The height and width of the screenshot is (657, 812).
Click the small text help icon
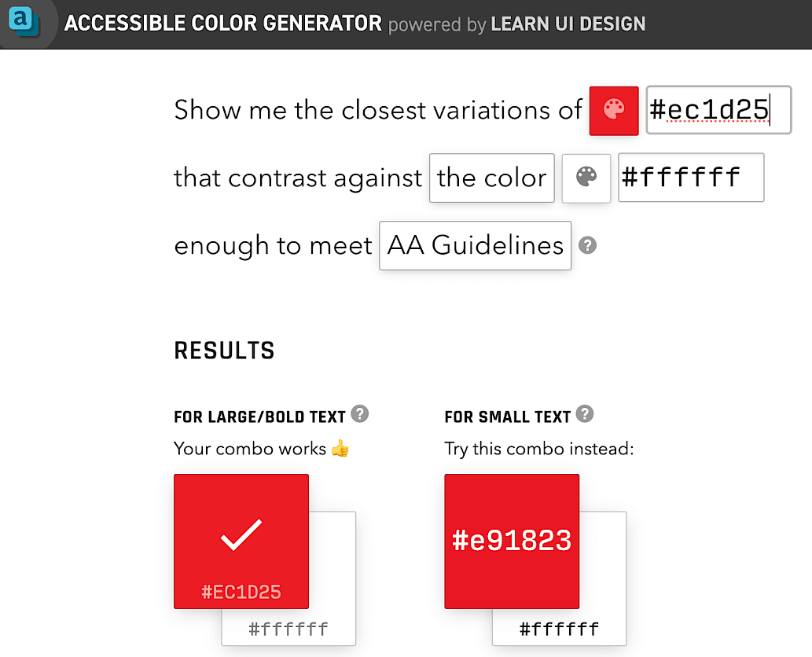[x=584, y=414]
